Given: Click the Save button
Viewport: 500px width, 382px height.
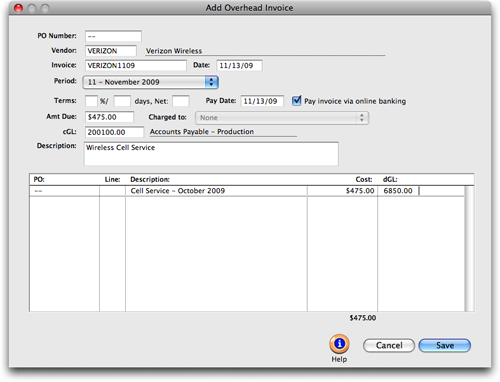Looking at the screenshot, I should pyautogui.click(x=445, y=346).
